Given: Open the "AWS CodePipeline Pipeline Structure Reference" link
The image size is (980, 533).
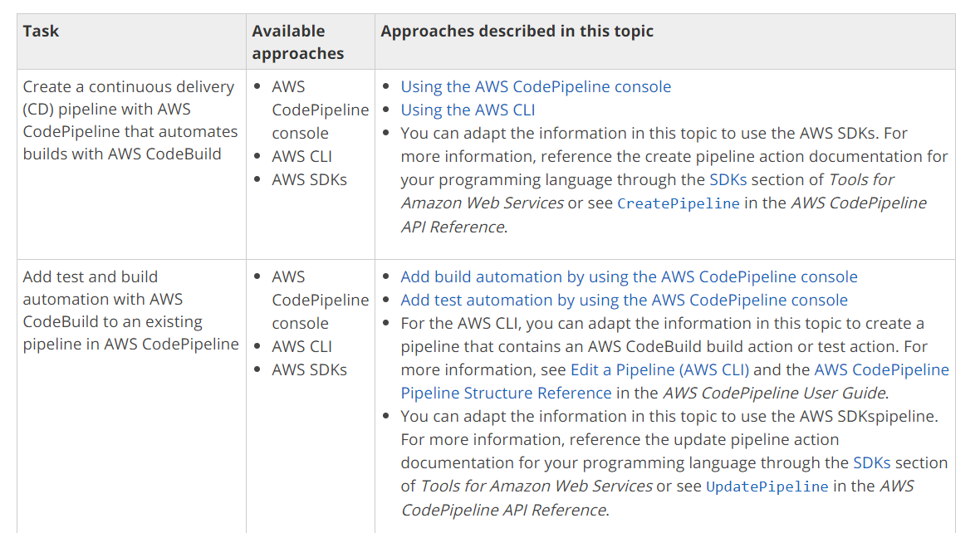Looking at the screenshot, I should pyautogui.click(x=881, y=369).
